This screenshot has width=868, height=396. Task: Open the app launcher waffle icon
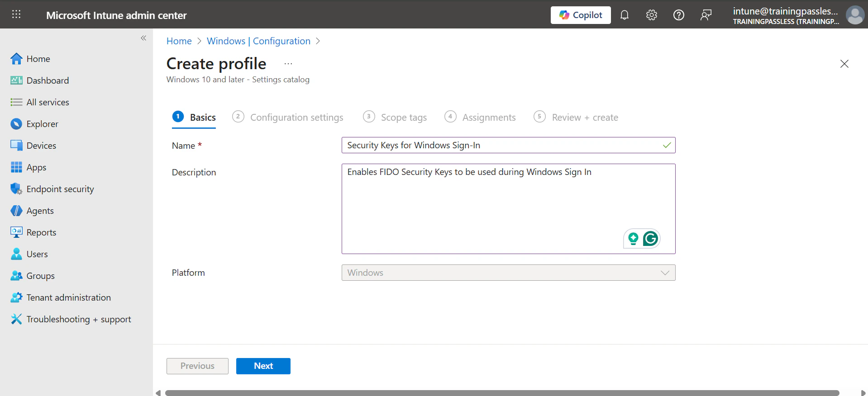pos(16,14)
